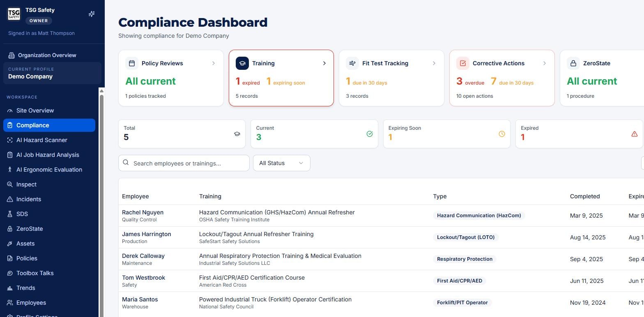Click the Employees people icon
This screenshot has height=317, width=644.
10,303
